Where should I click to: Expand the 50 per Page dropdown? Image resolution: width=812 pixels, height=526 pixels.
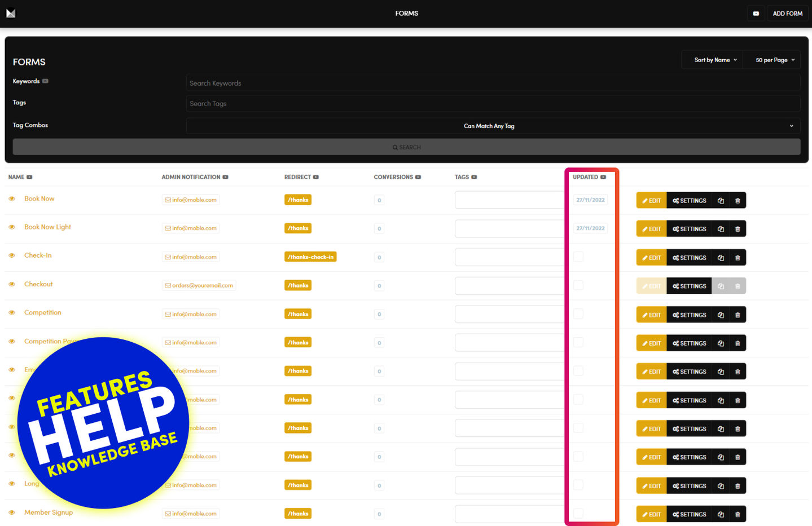click(x=775, y=60)
